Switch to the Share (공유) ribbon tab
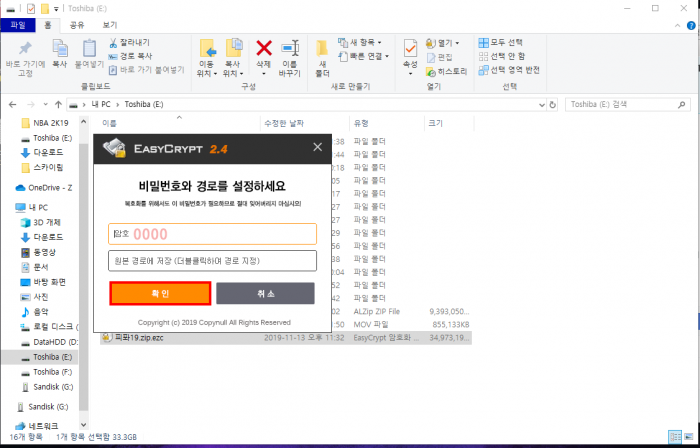Viewport: 700px width, 448px height. [x=77, y=25]
